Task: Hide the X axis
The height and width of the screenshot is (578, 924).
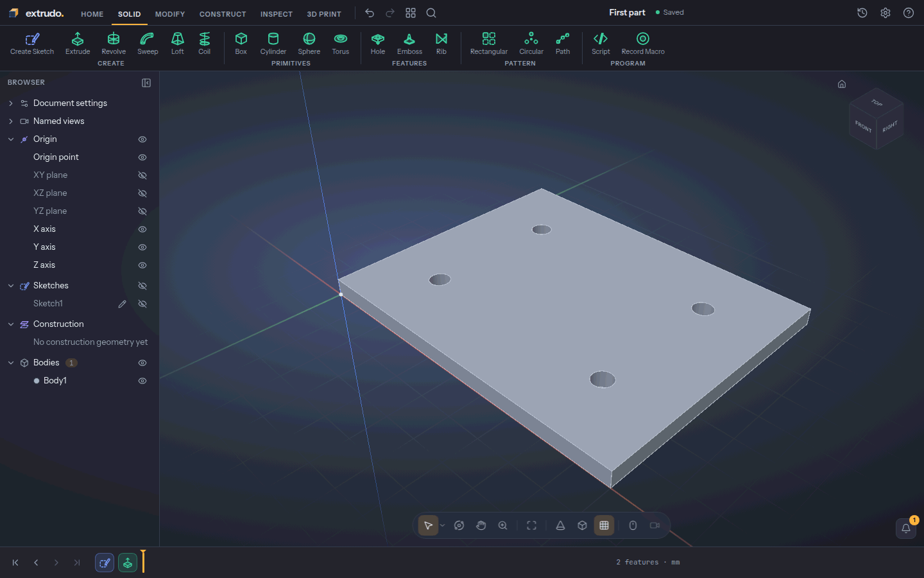Action: pos(142,229)
